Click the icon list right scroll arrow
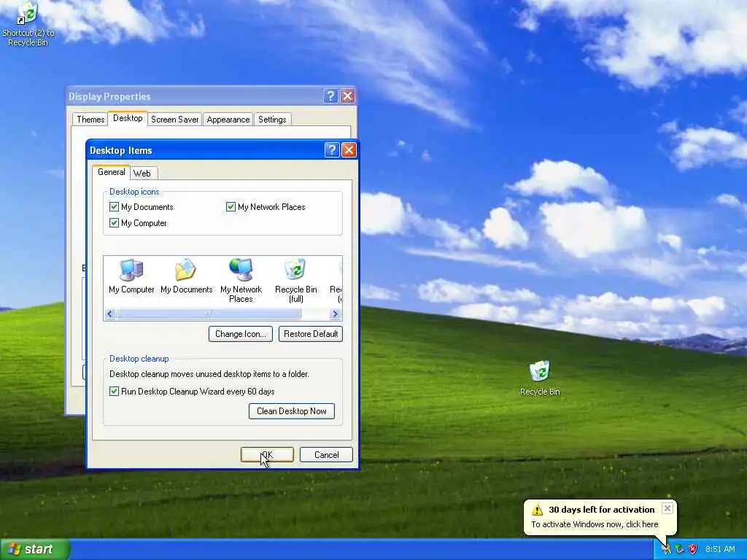 pyautogui.click(x=335, y=314)
